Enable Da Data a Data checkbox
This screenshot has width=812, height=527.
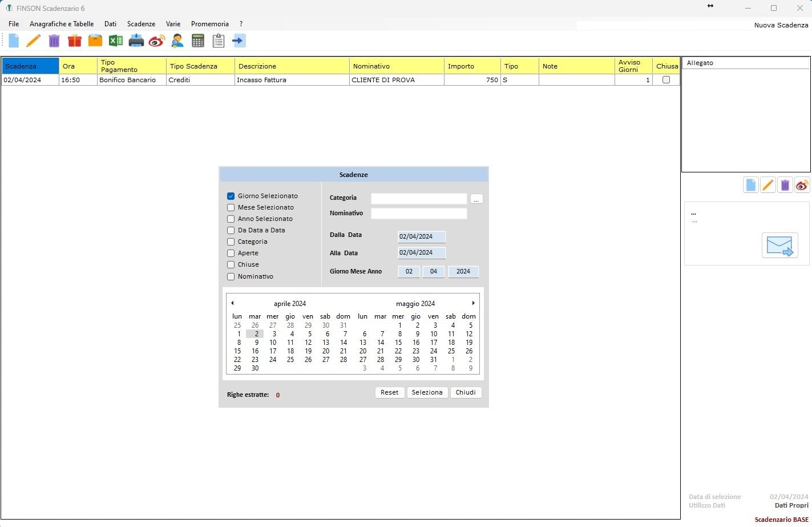231,230
